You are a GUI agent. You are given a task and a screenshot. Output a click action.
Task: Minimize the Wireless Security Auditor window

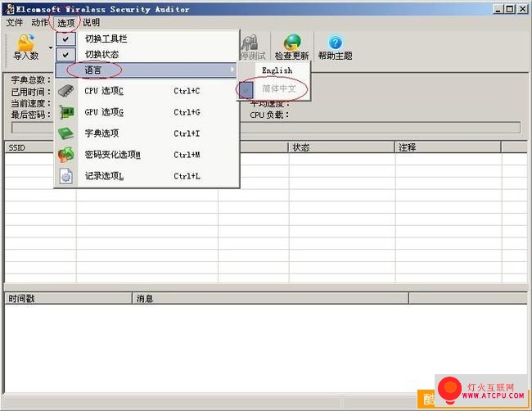point(498,9)
